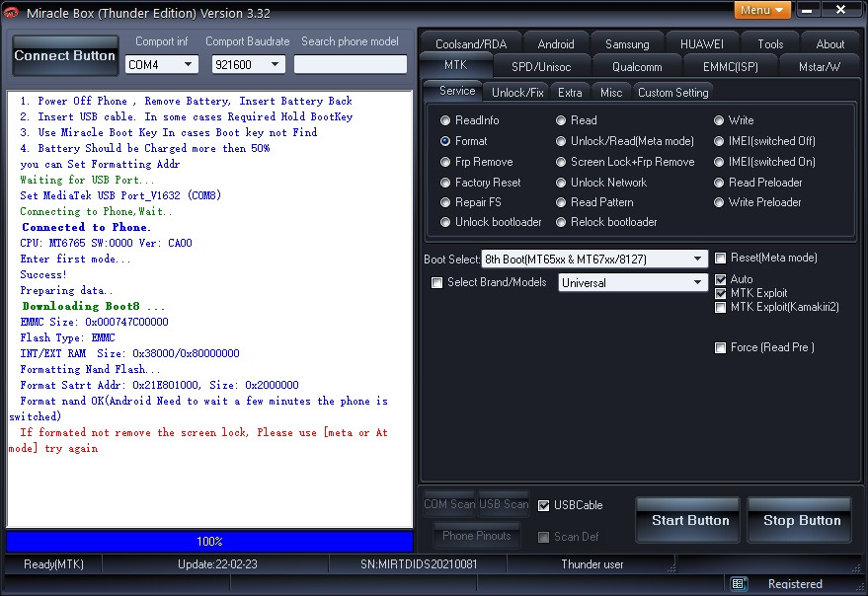Click the SN:MIRTDIDS20210081 status entry

click(419, 563)
